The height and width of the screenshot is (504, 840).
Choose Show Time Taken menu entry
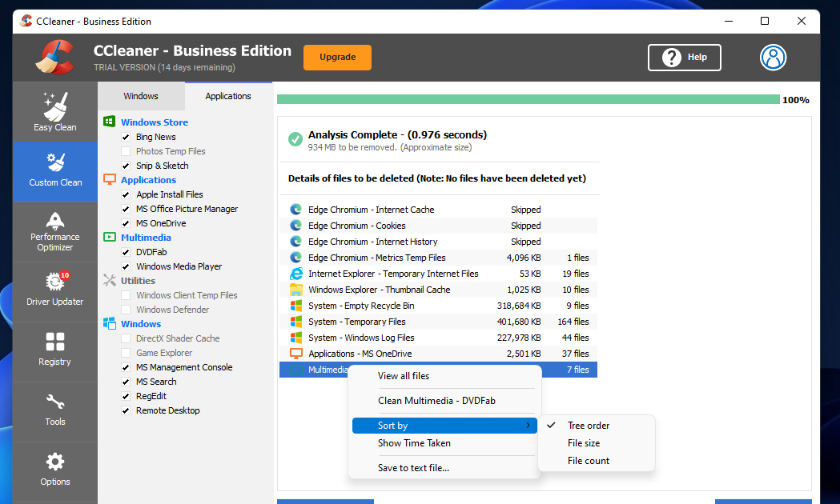(444, 443)
